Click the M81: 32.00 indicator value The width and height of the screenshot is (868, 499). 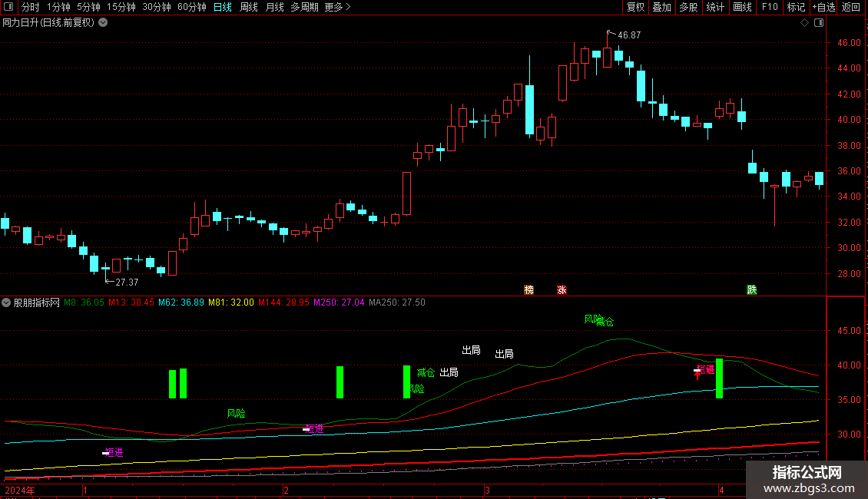pos(231,302)
